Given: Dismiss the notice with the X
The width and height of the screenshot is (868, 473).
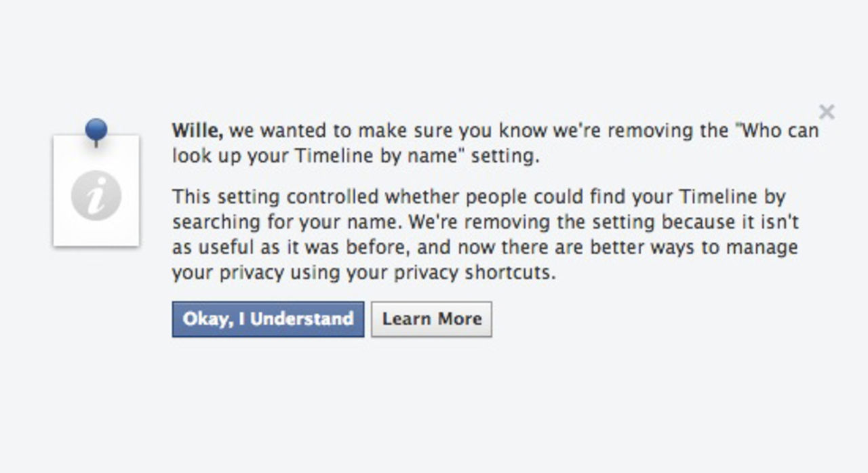Looking at the screenshot, I should tap(827, 112).
